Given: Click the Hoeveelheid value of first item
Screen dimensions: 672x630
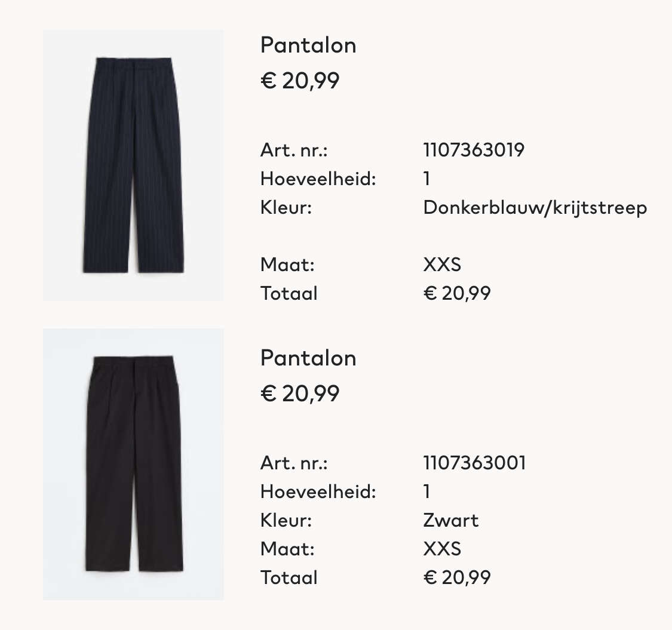Looking at the screenshot, I should pyautogui.click(x=426, y=179).
